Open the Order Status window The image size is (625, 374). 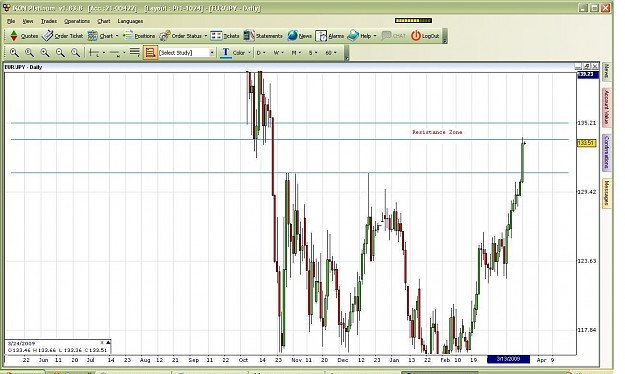tap(181, 36)
